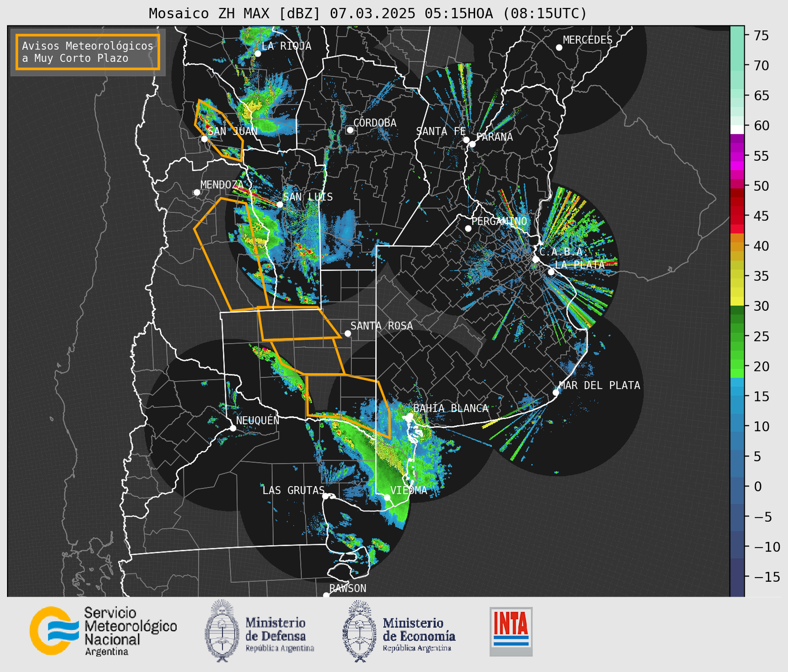Click the MAR DEL PLATA city label
Screen dimensions: 788x672
click(x=599, y=386)
